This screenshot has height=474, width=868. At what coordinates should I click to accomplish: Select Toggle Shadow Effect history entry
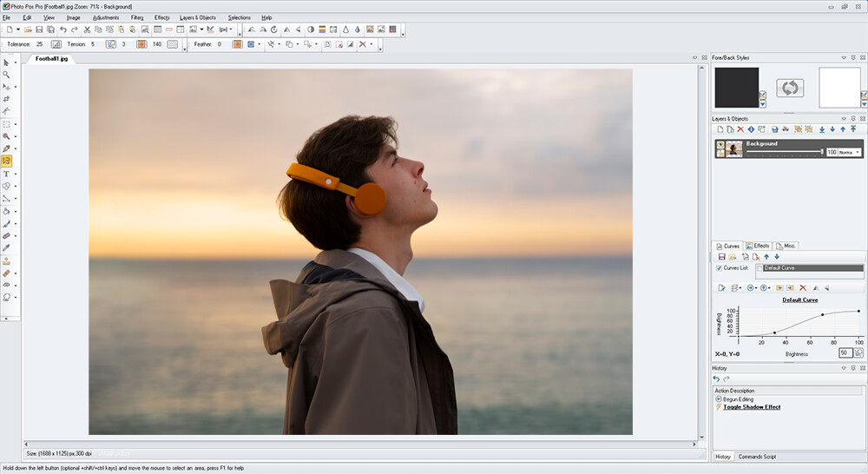coord(752,407)
